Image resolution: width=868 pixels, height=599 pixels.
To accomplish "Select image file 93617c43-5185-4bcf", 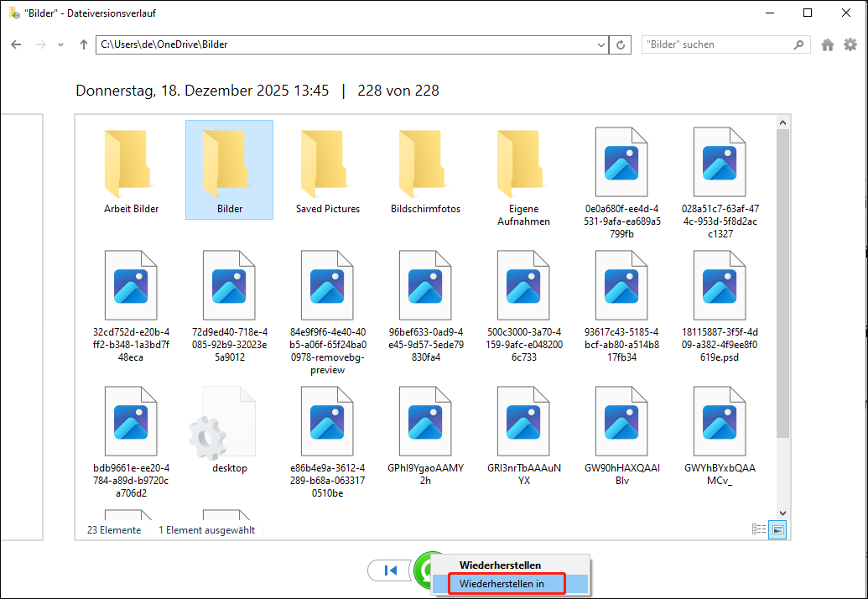I will coord(621,305).
